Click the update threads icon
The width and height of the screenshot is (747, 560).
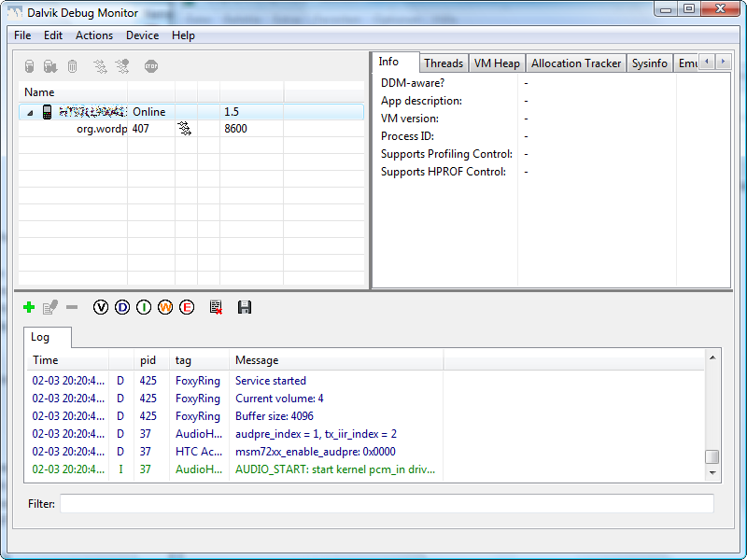pos(100,66)
